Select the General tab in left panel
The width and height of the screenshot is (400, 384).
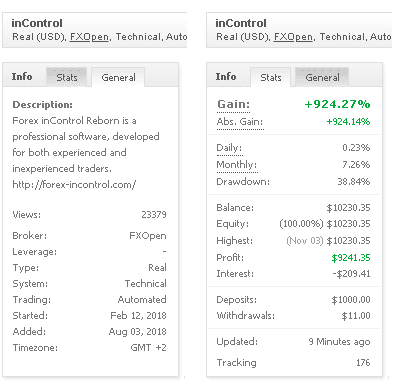click(x=118, y=77)
